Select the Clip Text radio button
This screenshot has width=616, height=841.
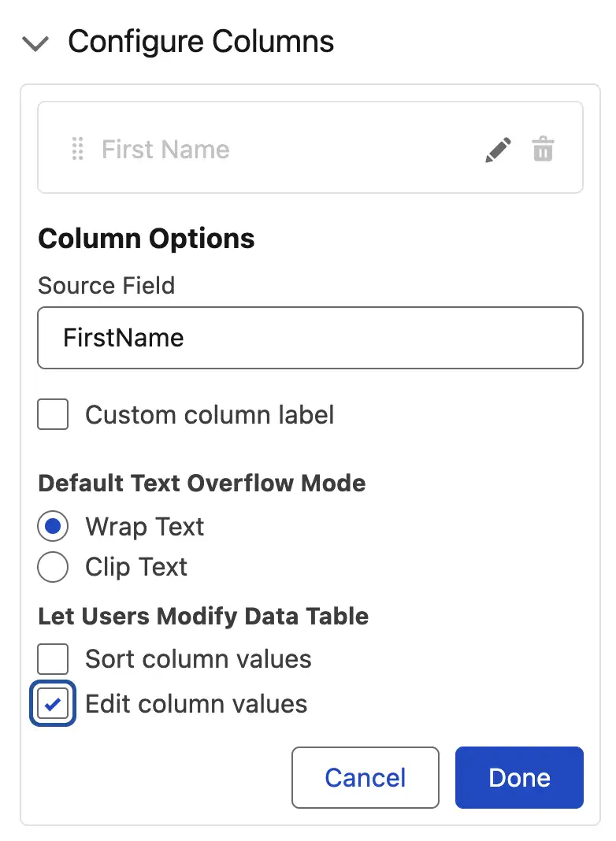point(53,567)
